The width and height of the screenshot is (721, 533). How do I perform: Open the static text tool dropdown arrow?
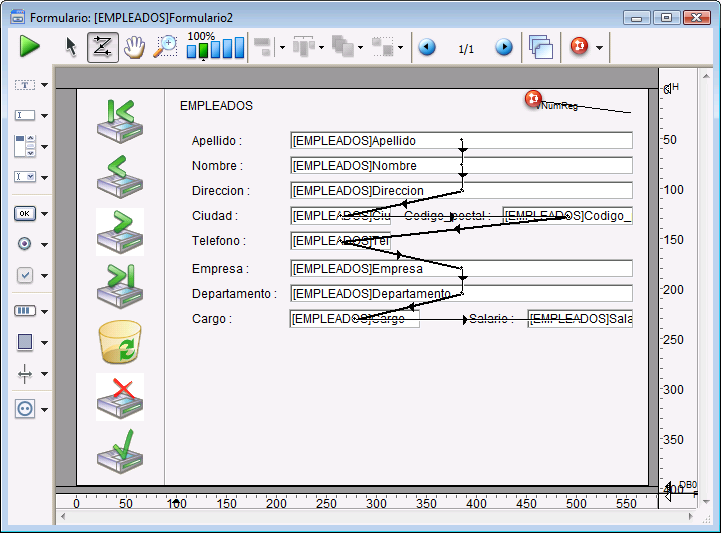click(45, 86)
